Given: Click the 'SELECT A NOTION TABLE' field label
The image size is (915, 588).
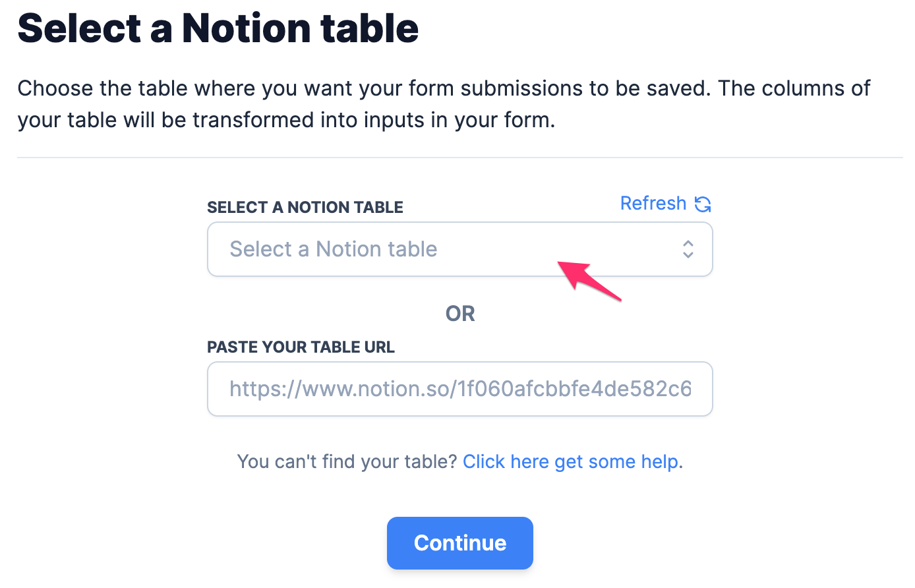Looking at the screenshot, I should click(305, 207).
